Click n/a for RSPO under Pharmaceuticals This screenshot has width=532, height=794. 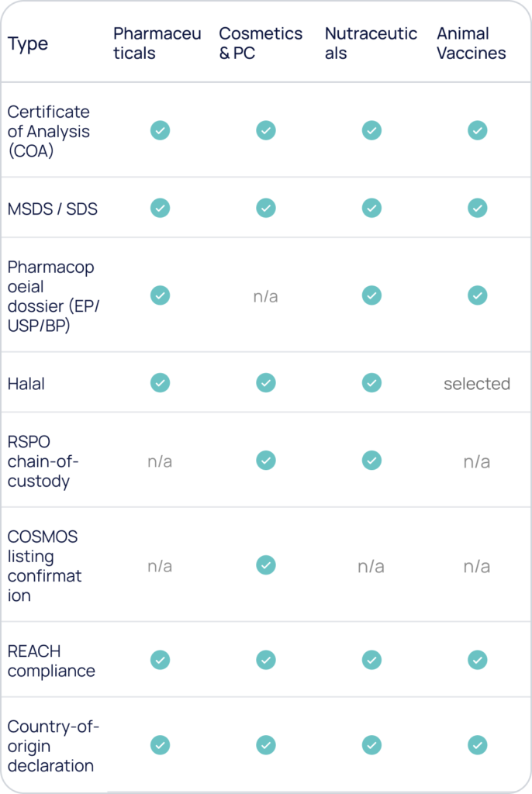click(x=160, y=461)
